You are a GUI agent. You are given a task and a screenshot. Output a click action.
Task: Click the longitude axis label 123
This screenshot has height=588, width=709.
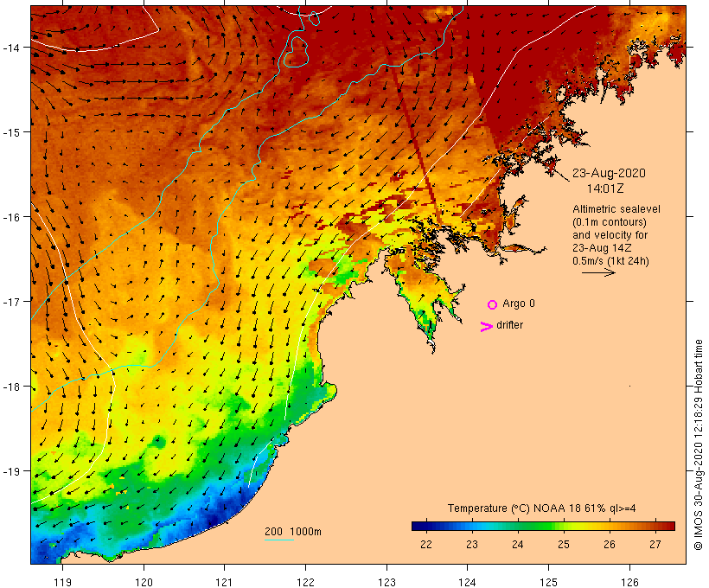[386, 582]
